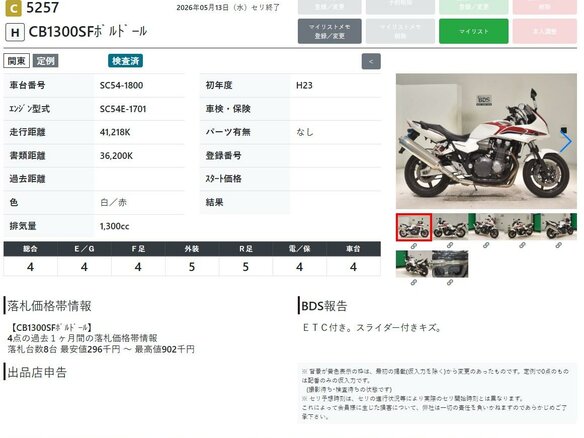Click engine type value SC54E-1701

pos(123,109)
